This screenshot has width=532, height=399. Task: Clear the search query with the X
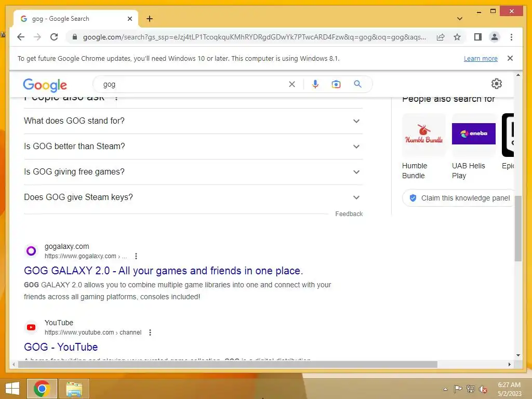tap(292, 84)
